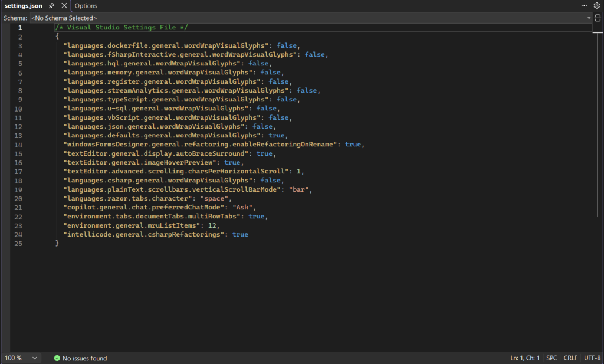Click line number 1 in margin
The width and height of the screenshot is (604, 364).
click(x=20, y=28)
